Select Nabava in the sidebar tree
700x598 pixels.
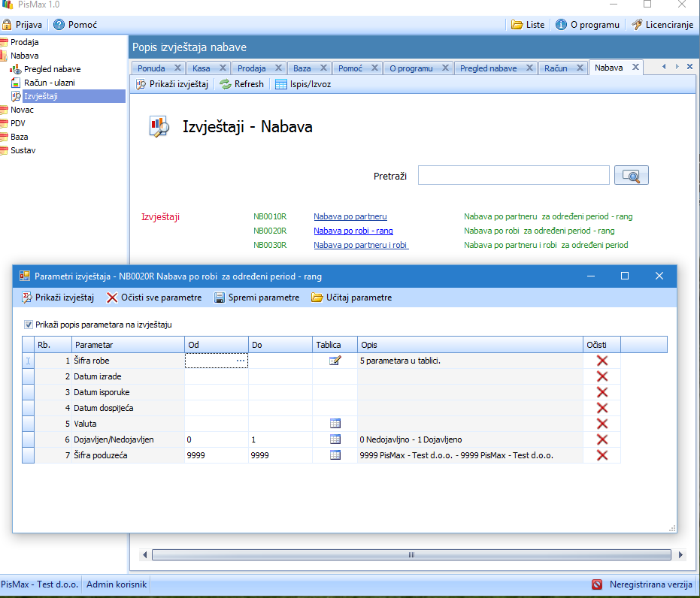click(25, 56)
